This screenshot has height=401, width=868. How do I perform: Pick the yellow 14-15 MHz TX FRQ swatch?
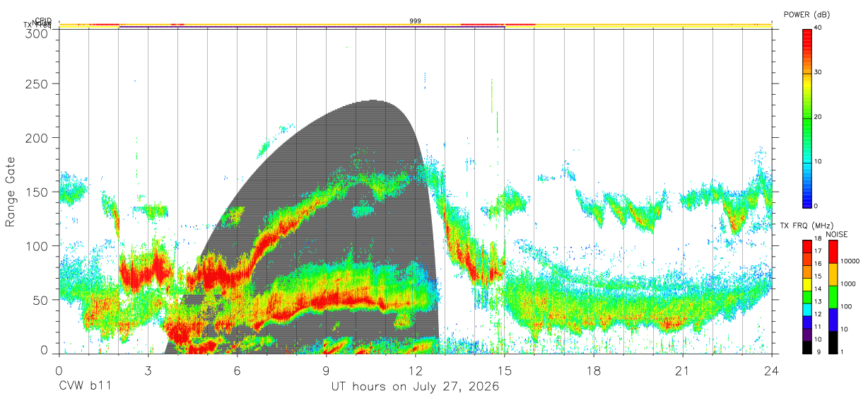[x=807, y=284]
